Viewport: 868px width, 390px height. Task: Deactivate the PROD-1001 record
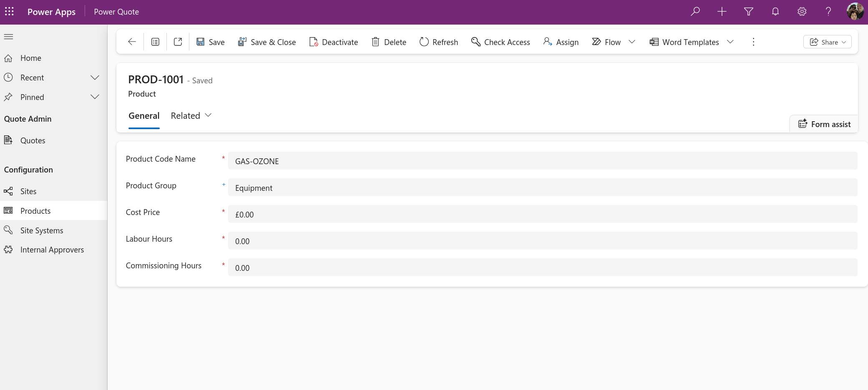[333, 42]
